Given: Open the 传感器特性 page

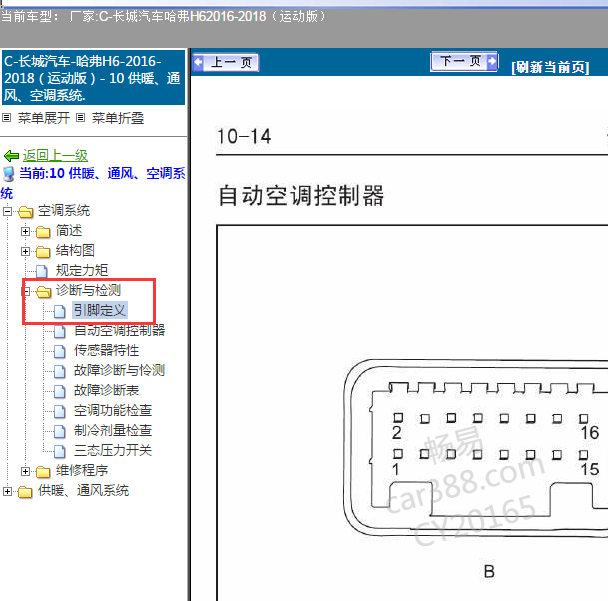Looking at the screenshot, I should (106, 351).
